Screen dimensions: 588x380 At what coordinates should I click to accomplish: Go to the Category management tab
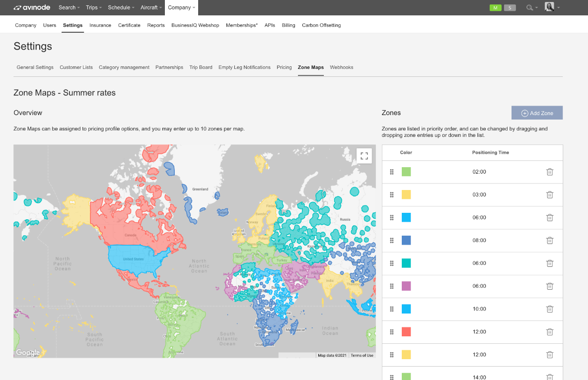coord(124,67)
